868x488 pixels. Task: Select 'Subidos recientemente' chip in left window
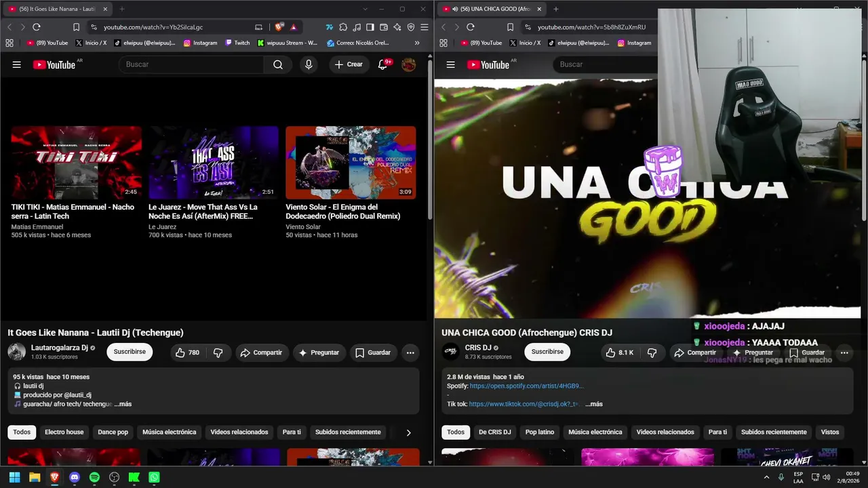tap(348, 432)
